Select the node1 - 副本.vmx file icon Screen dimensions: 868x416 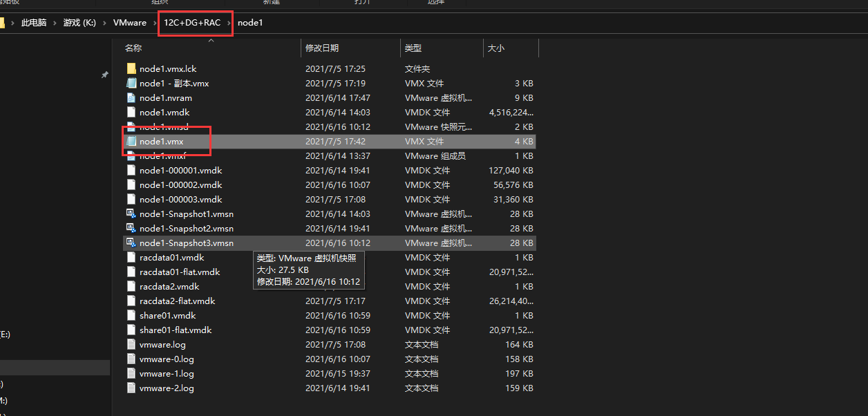(x=131, y=83)
